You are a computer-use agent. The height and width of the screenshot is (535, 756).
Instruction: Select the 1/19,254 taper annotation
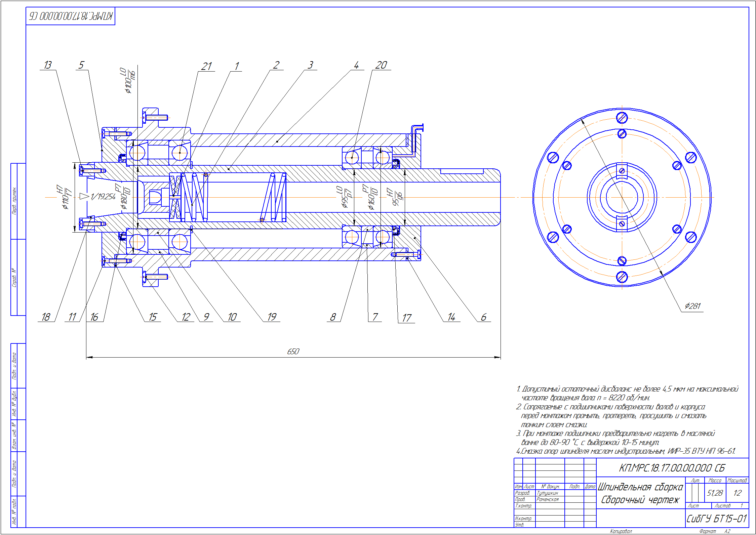point(103,197)
